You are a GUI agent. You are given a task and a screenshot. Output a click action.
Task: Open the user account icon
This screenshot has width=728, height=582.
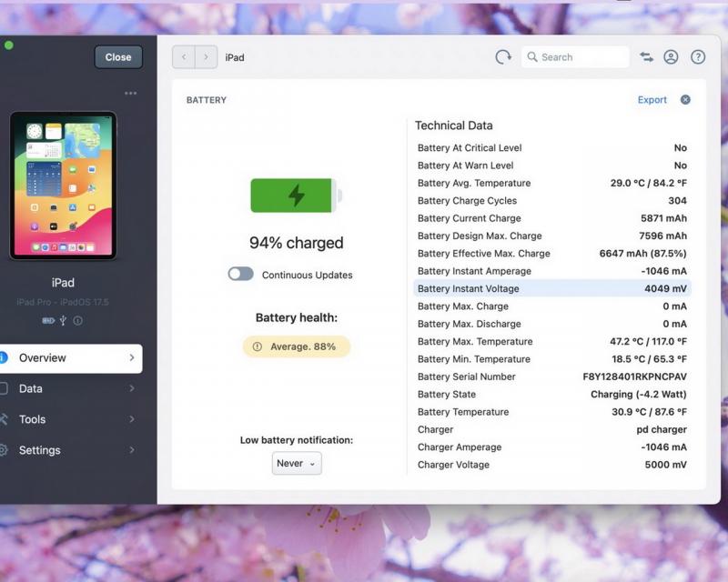click(x=671, y=57)
